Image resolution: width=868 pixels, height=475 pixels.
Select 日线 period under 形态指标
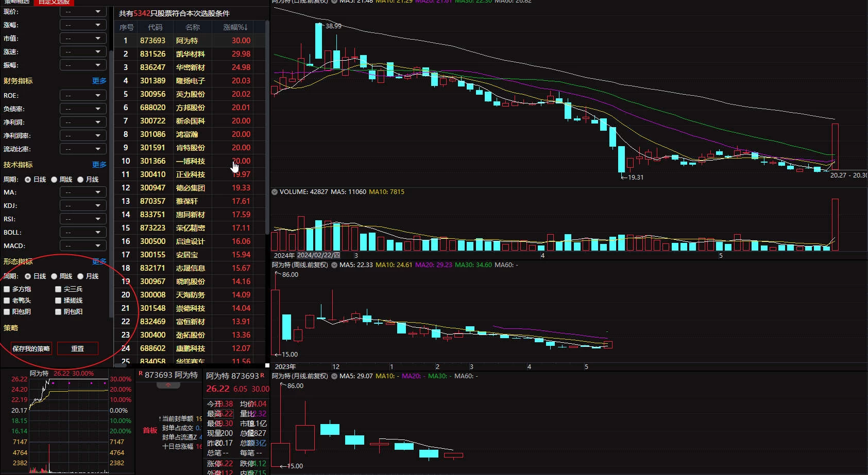[28, 276]
